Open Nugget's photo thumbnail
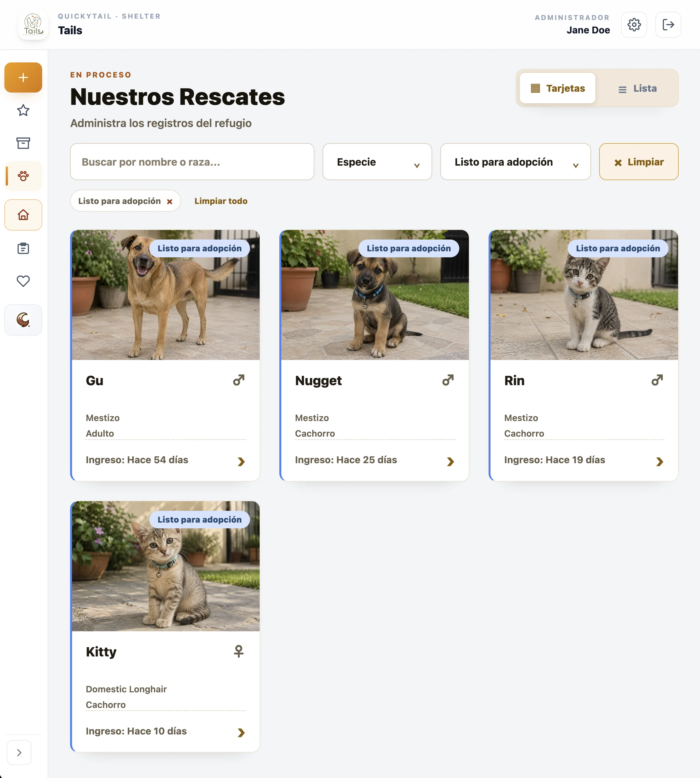This screenshot has width=700, height=778. pos(375,295)
